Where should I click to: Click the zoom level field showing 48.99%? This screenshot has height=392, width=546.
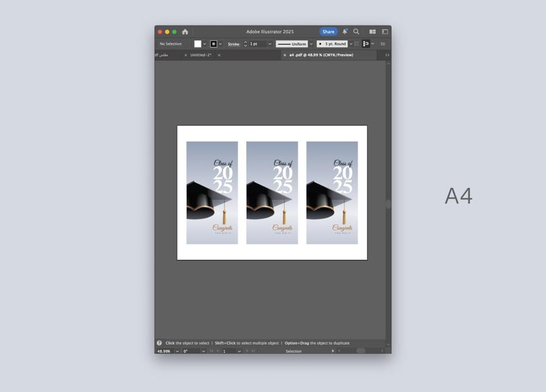tap(164, 351)
